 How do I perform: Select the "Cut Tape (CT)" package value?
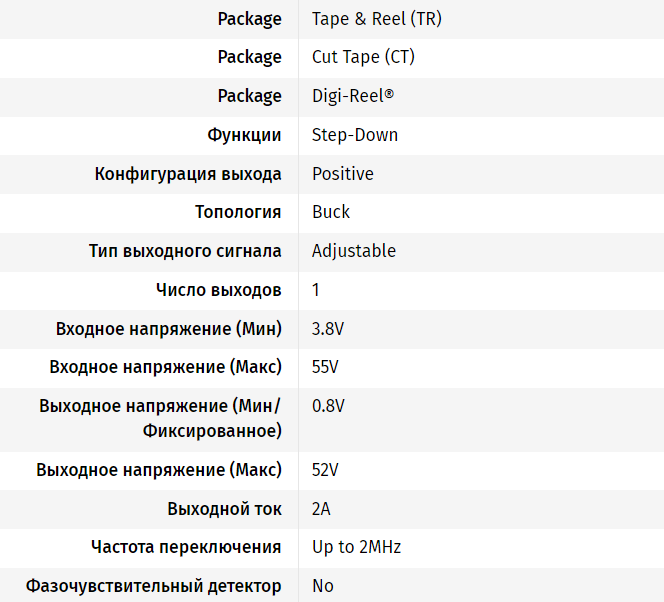(x=363, y=57)
